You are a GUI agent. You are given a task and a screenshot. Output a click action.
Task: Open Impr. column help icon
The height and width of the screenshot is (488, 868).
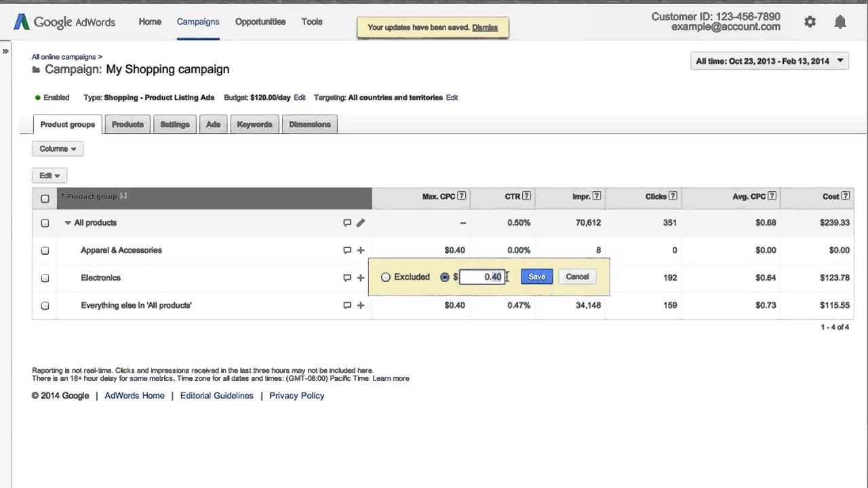597,197
